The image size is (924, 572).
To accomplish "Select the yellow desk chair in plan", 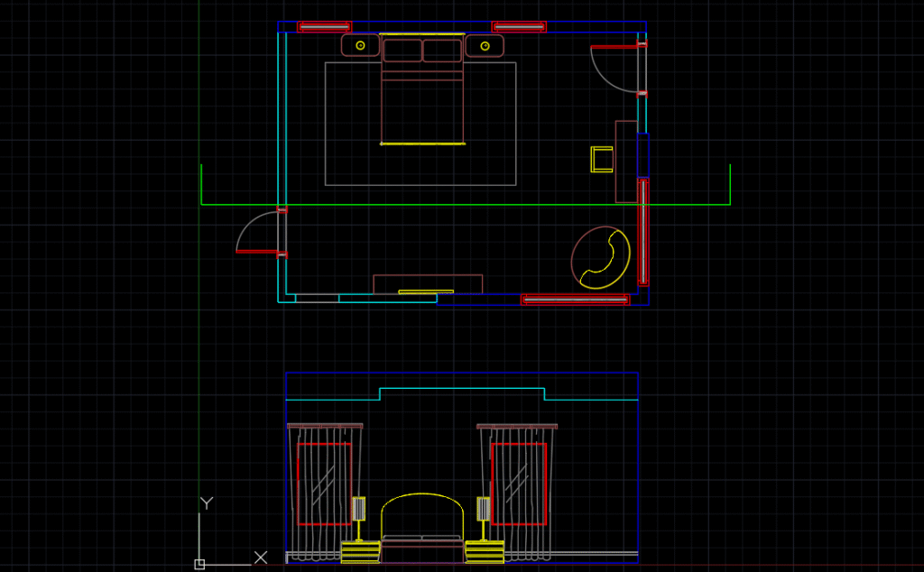I will [x=602, y=159].
